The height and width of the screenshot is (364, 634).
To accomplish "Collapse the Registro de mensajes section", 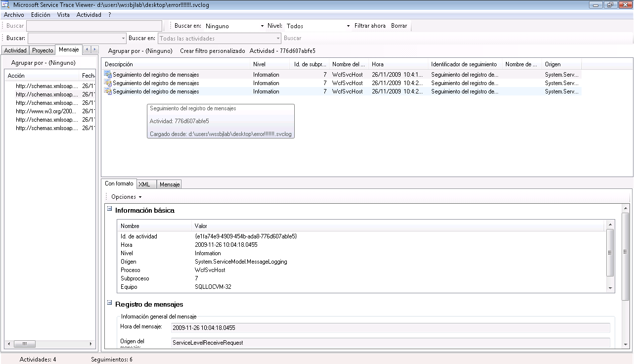I will (110, 303).
